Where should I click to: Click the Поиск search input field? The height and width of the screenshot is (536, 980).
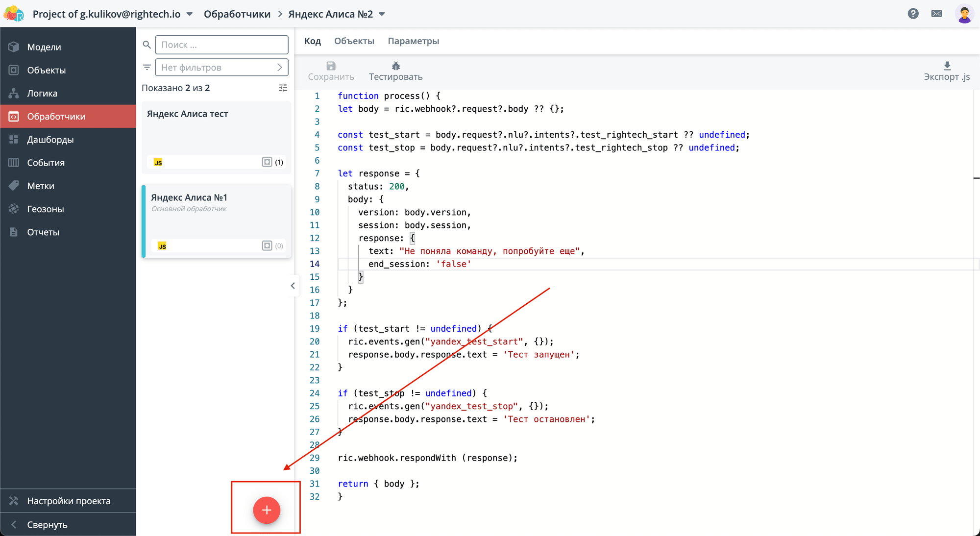221,45
